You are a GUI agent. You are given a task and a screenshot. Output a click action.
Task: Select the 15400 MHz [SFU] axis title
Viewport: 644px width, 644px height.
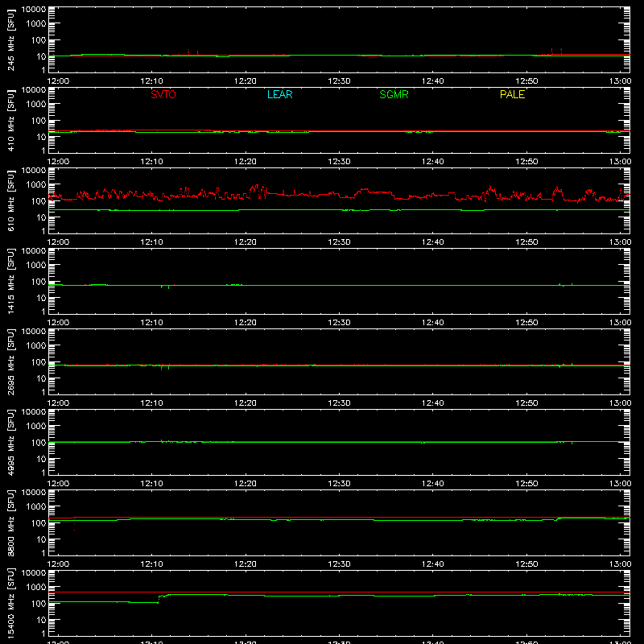(10, 604)
